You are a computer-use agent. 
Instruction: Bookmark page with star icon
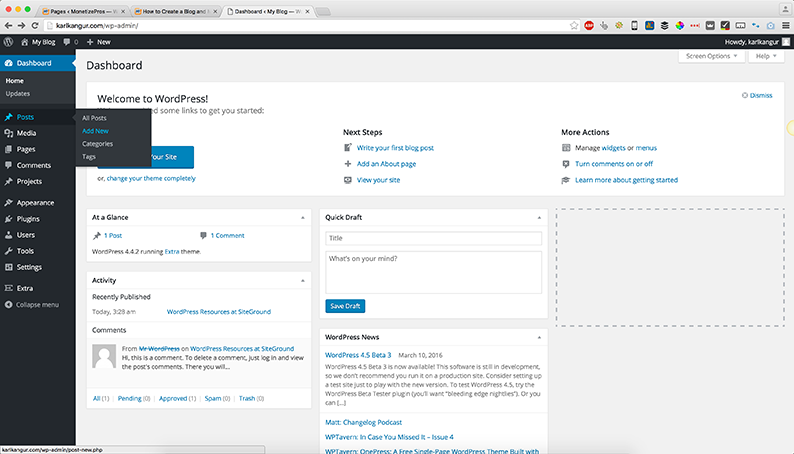[574, 25]
